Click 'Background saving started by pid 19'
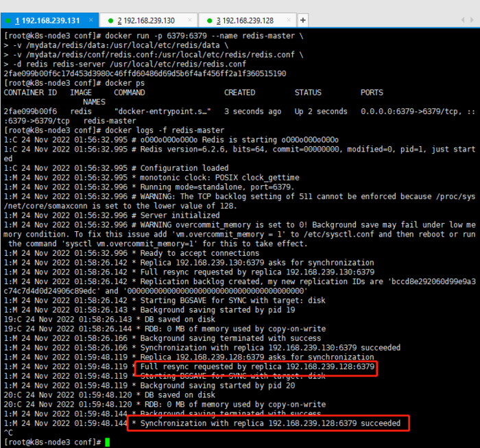Screen dimensions: 480x448 coord(217,310)
